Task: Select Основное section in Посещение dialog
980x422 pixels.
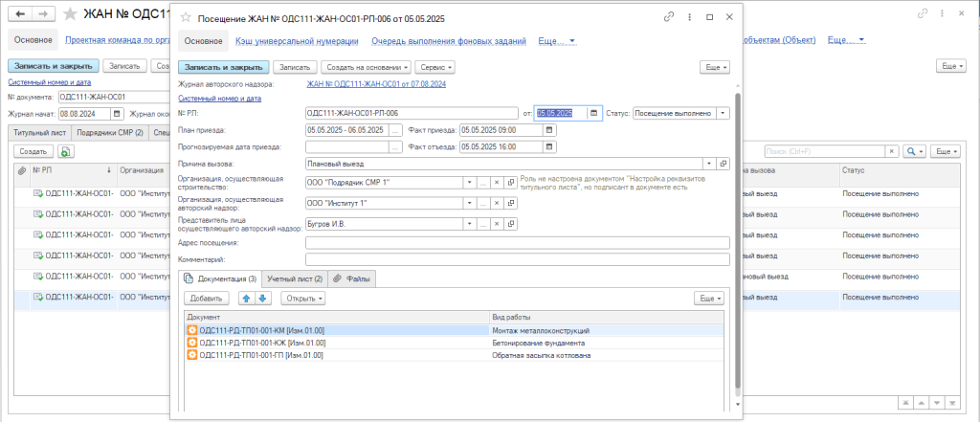Action: pyautogui.click(x=204, y=41)
